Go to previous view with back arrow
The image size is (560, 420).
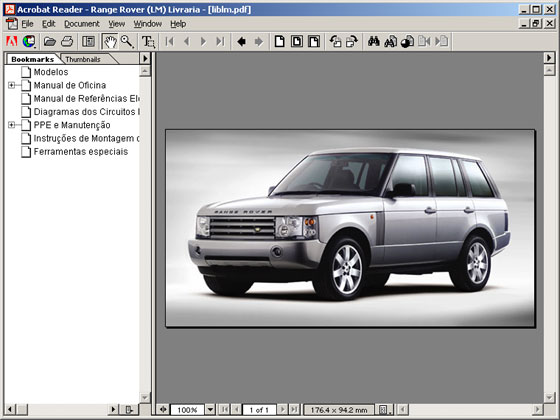coord(241,41)
